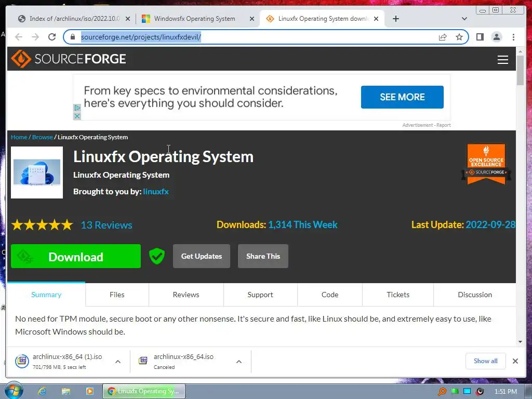Click the blue monitor tray icon
Viewport: 532px width, 399px height.
(x=467, y=392)
